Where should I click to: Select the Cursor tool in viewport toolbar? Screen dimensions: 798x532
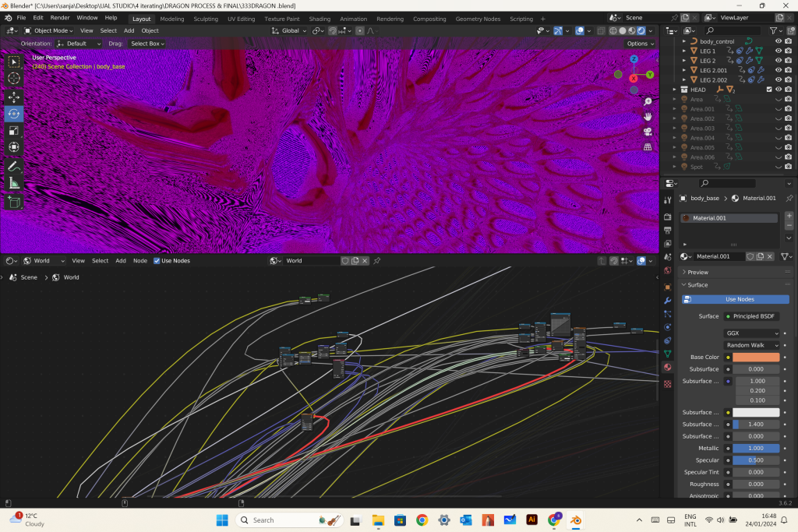(14, 79)
